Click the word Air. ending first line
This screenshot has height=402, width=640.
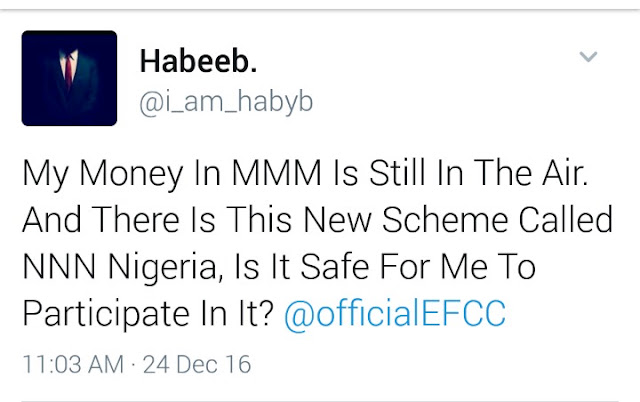coord(565,173)
